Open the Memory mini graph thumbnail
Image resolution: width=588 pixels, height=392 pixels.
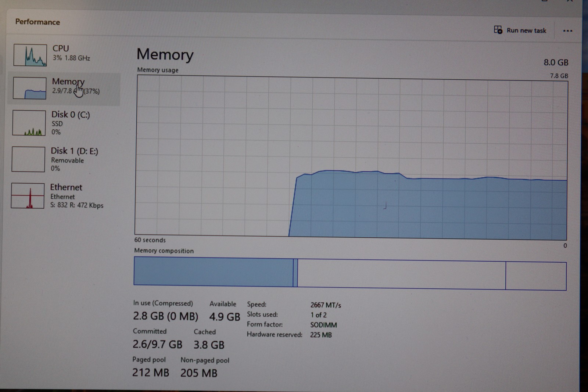29,88
